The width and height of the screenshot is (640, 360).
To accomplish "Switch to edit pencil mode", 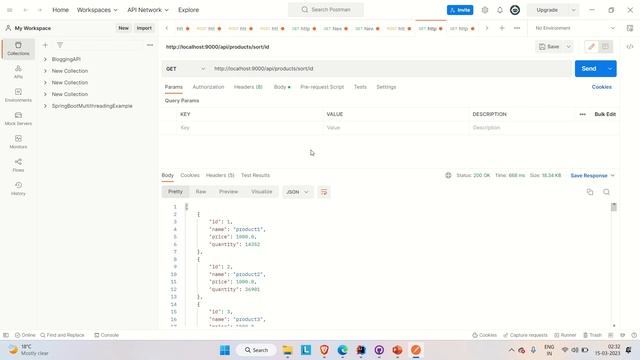I will tap(591, 47).
